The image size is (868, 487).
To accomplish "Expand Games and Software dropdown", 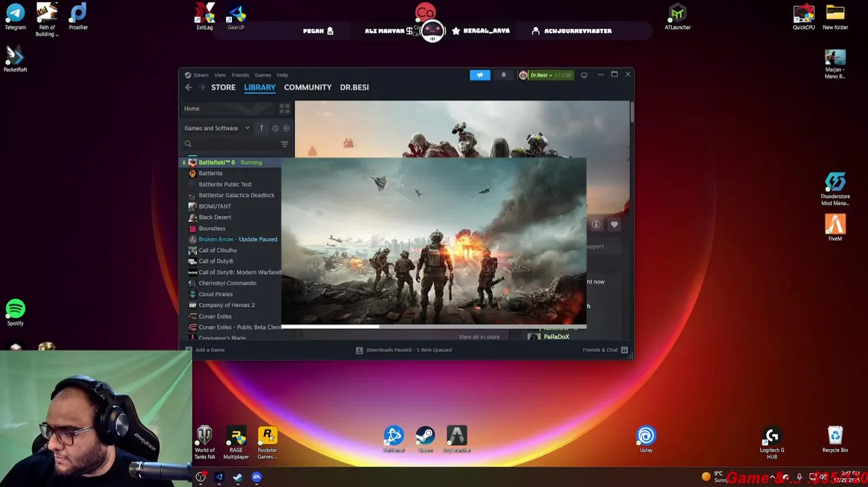I will pos(216,128).
